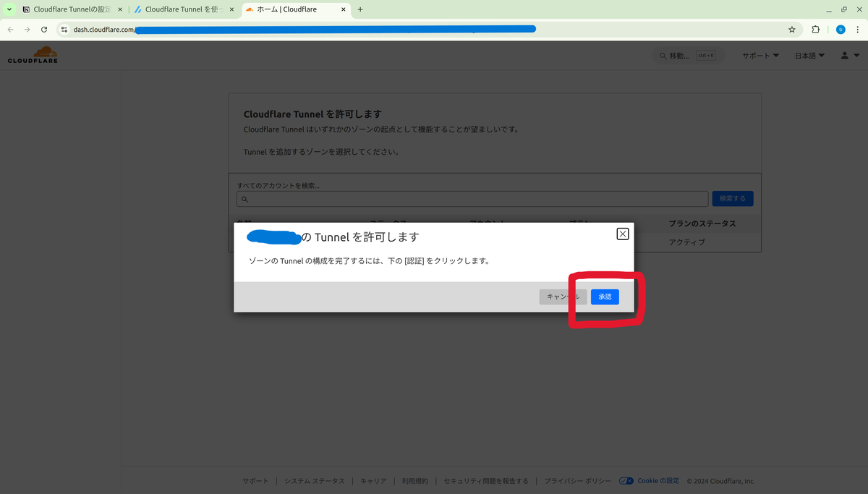Image resolution: width=868 pixels, height=494 pixels.
Task: Open the browser extensions puzzle icon
Action: click(x=816, y=30)
